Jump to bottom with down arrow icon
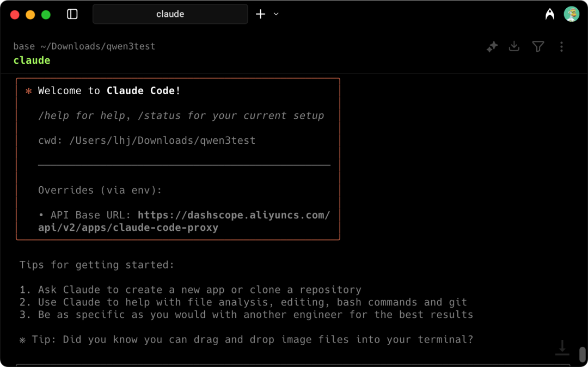This screenshot has height=367, width=588. coord(562,347)
